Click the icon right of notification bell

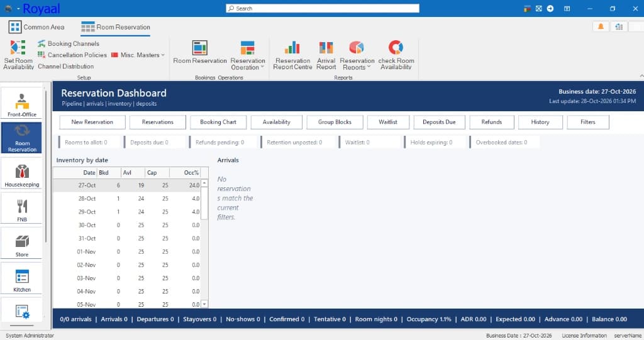(x=619, y=26)
